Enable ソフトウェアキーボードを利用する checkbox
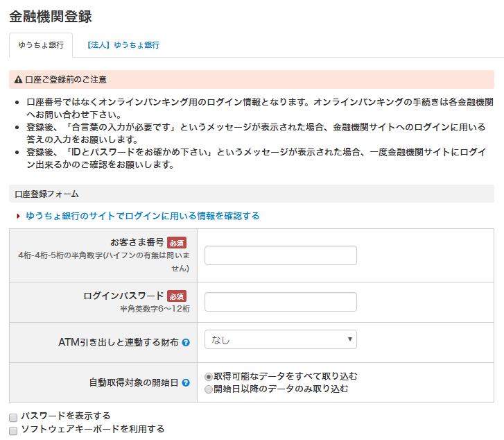504x440 pixels. 13,431
